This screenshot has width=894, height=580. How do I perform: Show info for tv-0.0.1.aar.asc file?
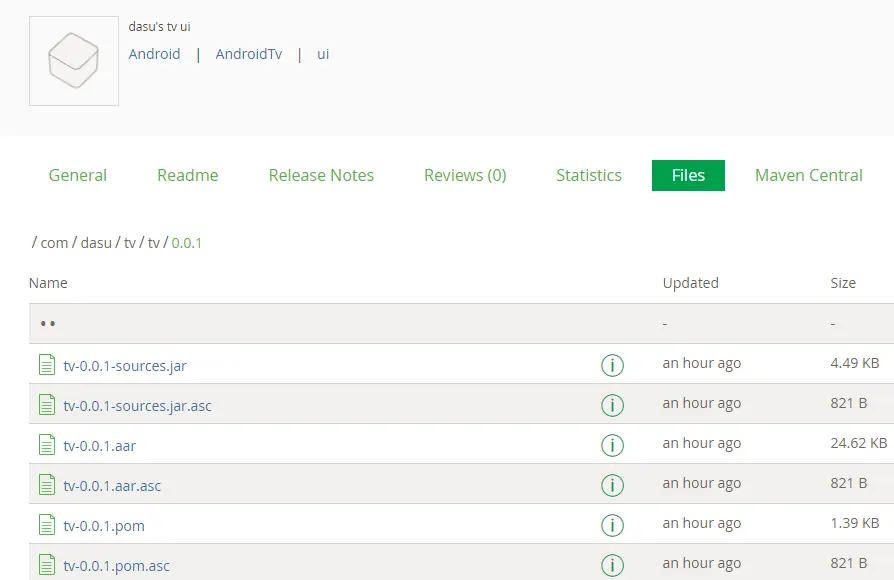[612, 485]
